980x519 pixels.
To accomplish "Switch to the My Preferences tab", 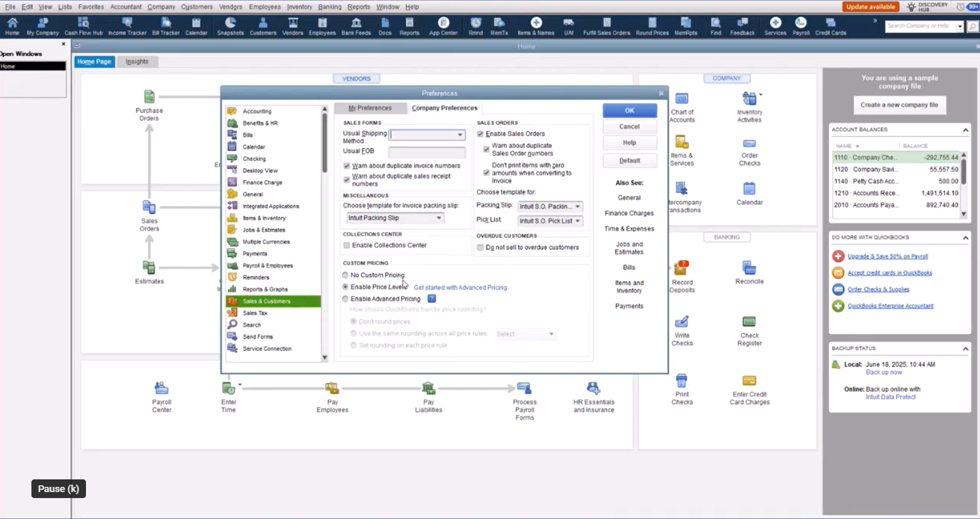I will tap(370, 108).
